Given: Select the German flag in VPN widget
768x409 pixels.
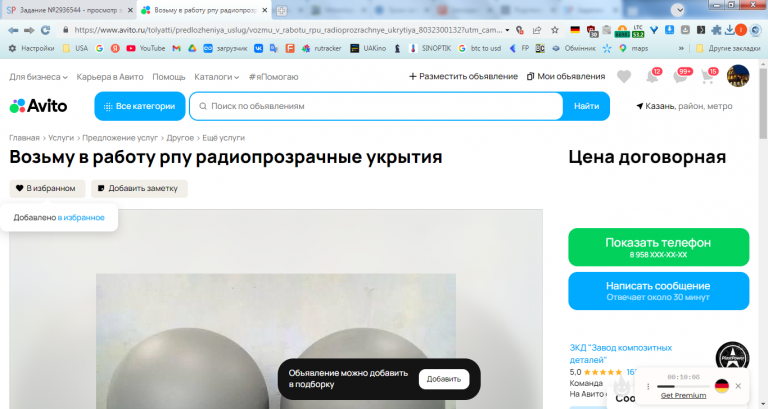Looking at the screenshot, I should [721, 386].
